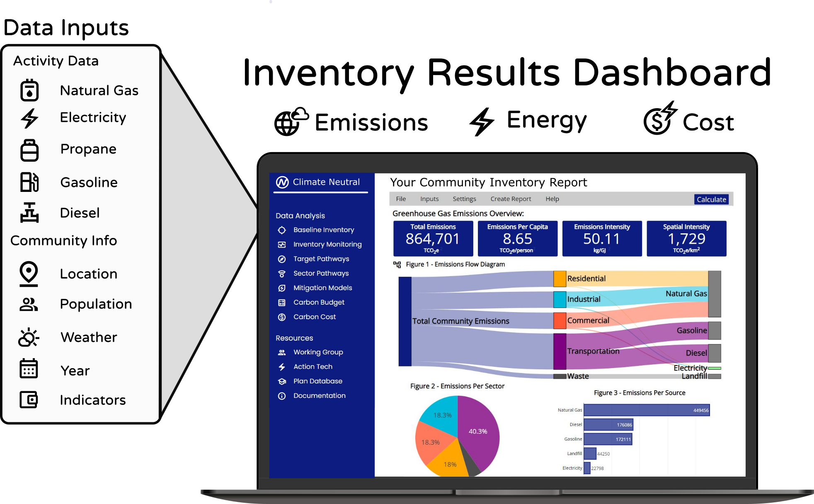
Task: Open the Inputs menu
Action: [429, 199]
